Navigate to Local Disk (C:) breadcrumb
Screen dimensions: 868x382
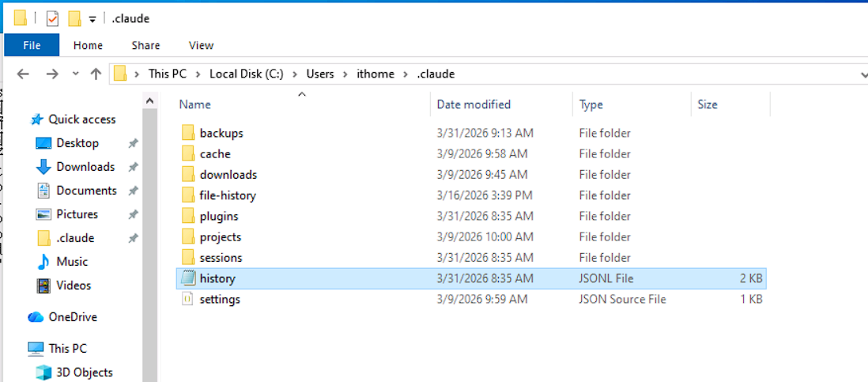pos(247,74)
